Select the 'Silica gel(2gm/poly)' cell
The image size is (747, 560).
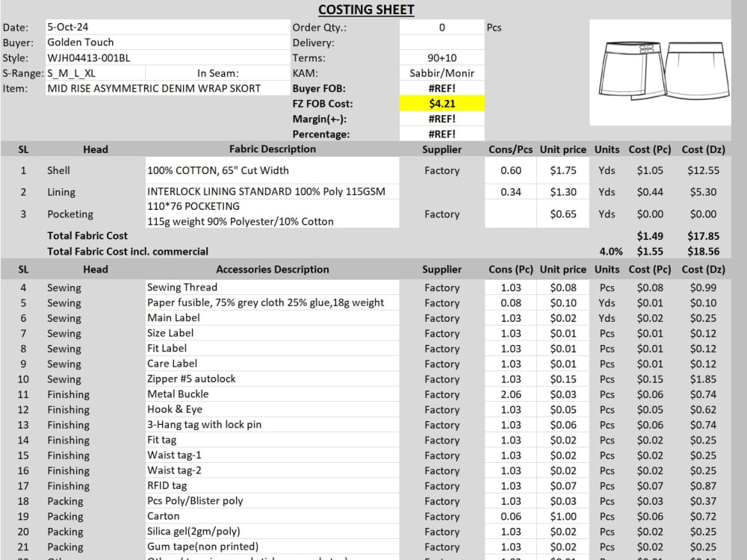coord(272,531)
